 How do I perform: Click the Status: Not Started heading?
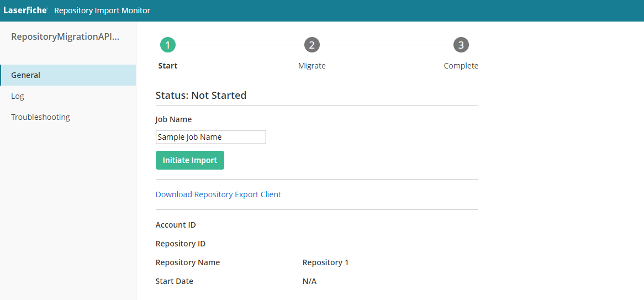(x=201, y=96)
